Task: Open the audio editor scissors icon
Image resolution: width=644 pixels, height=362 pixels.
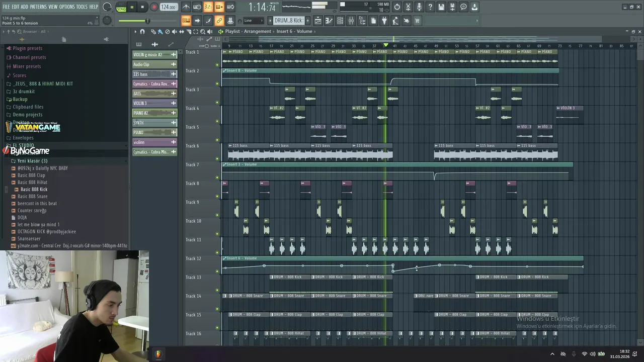Action: (x=408, y=7)
